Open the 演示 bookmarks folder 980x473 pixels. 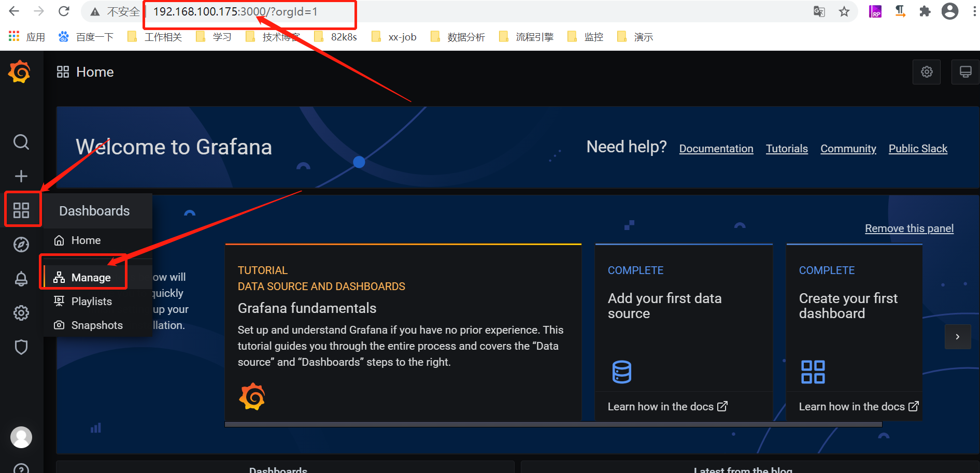point(635,37)
